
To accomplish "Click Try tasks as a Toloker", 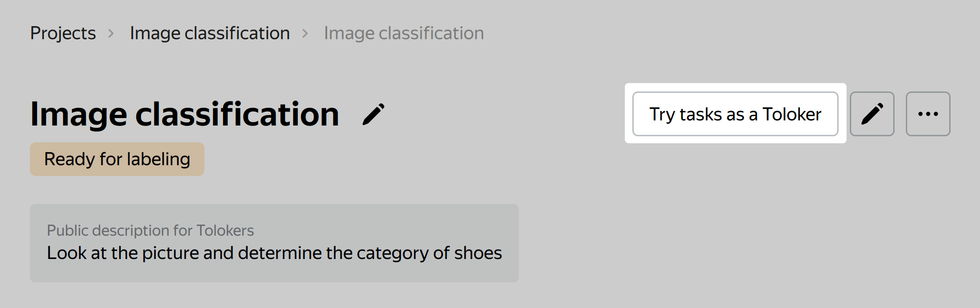I will (x=735, y=114).
